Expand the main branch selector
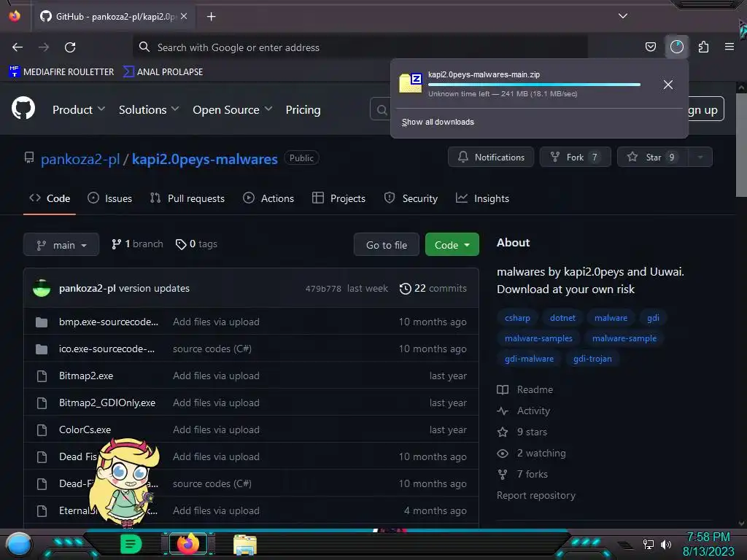The width and height of the screenshot is (747, 560). point(61,245)
